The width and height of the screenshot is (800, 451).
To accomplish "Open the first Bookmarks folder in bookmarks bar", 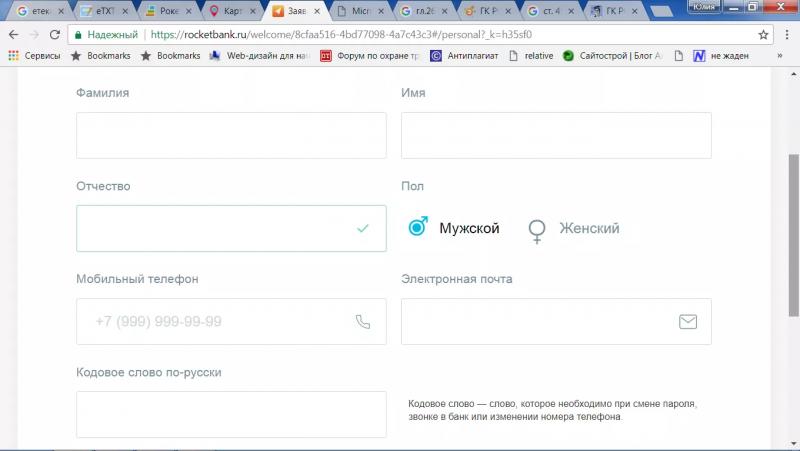I will (x=101, y=56).
